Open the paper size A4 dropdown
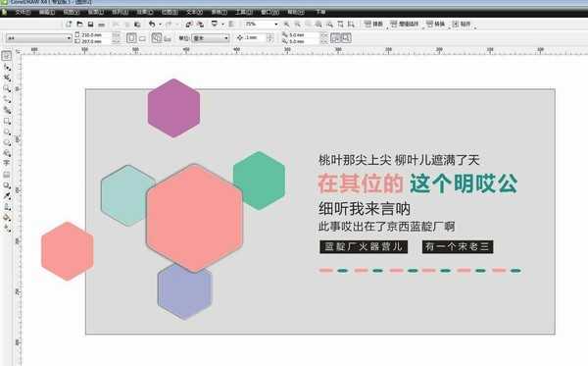The image size is (588, 366). pos(38,38)
